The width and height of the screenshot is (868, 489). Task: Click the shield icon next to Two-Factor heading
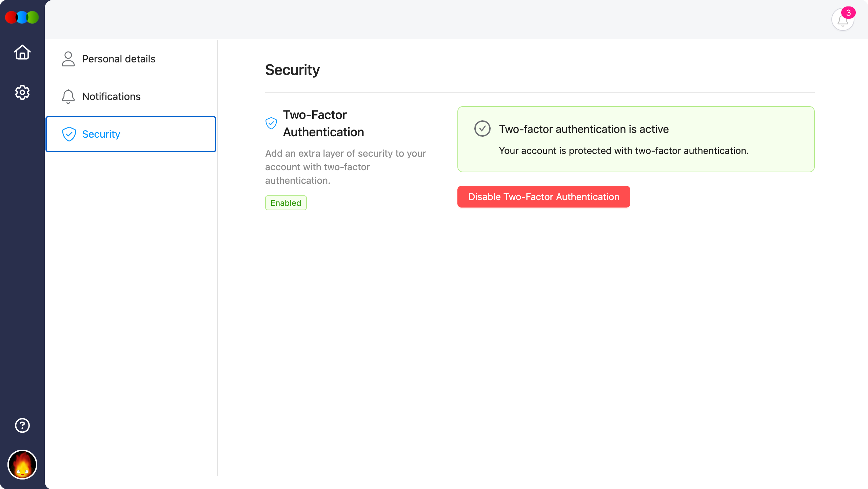pyautogui.click(x=271, y=123)
